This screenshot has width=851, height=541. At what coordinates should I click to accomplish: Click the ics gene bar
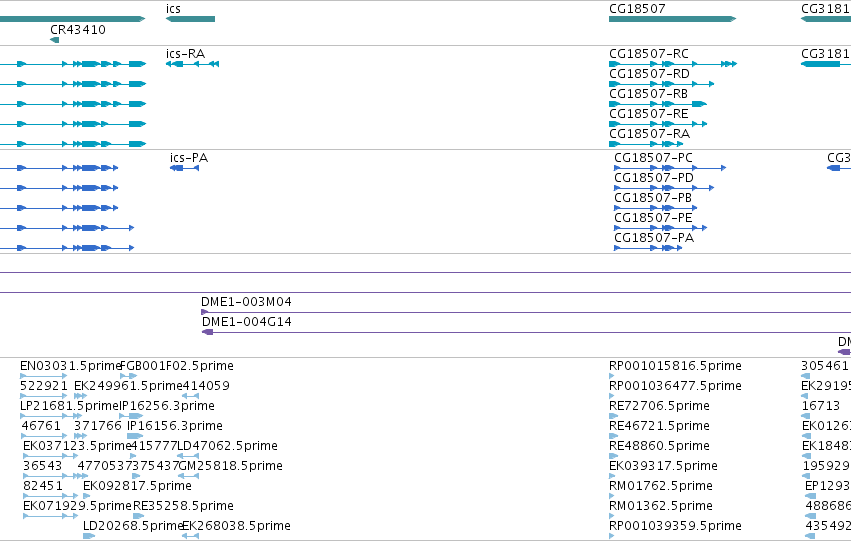click(x=190, y=19)
